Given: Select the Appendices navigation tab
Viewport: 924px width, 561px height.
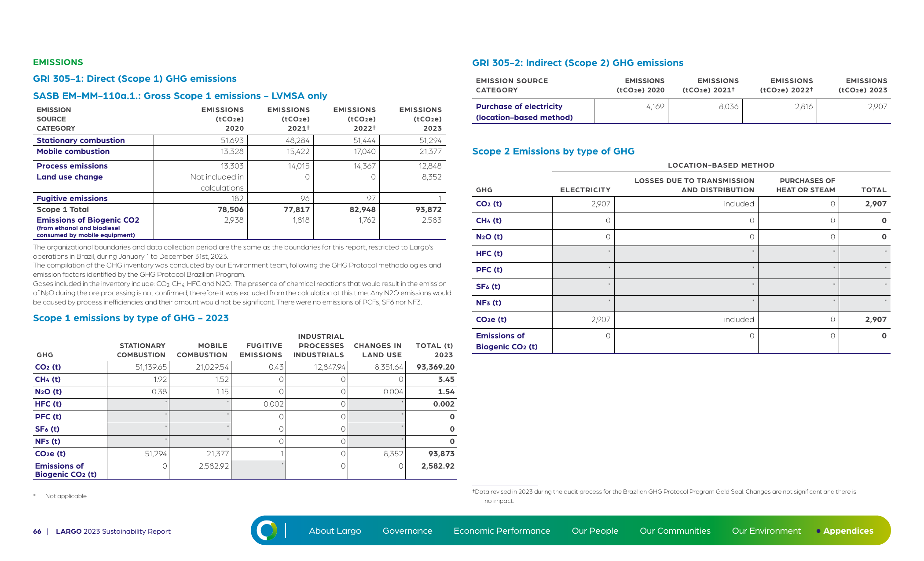Looking at the screenshot, I should tap(848, 531).
